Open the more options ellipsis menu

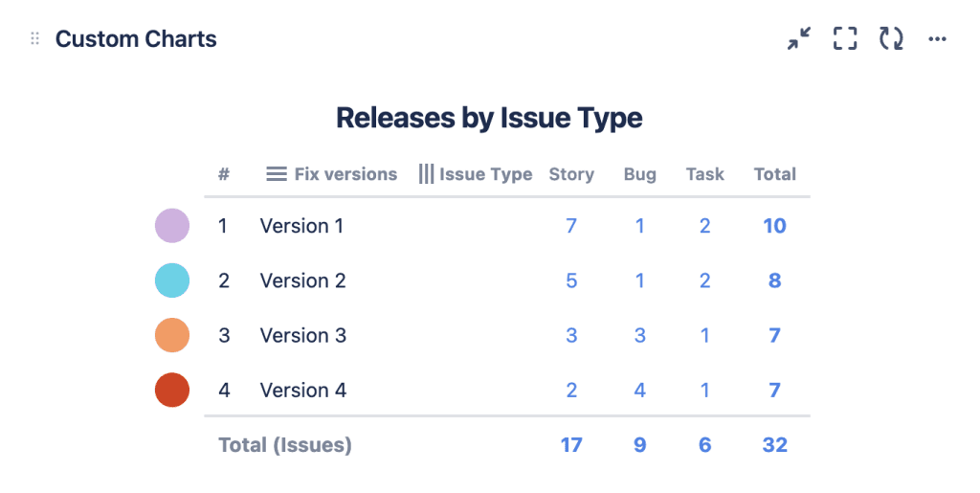[x=938, y=39]
